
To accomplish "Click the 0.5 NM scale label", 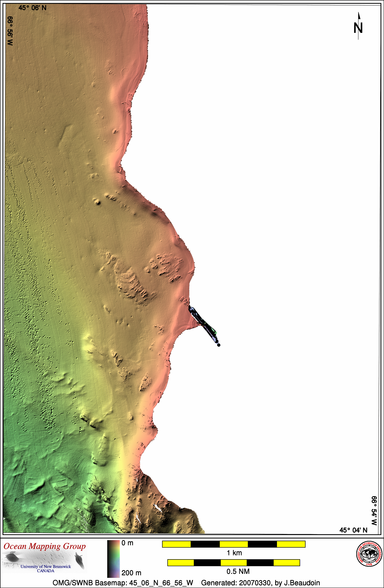I will pos(238,571).
